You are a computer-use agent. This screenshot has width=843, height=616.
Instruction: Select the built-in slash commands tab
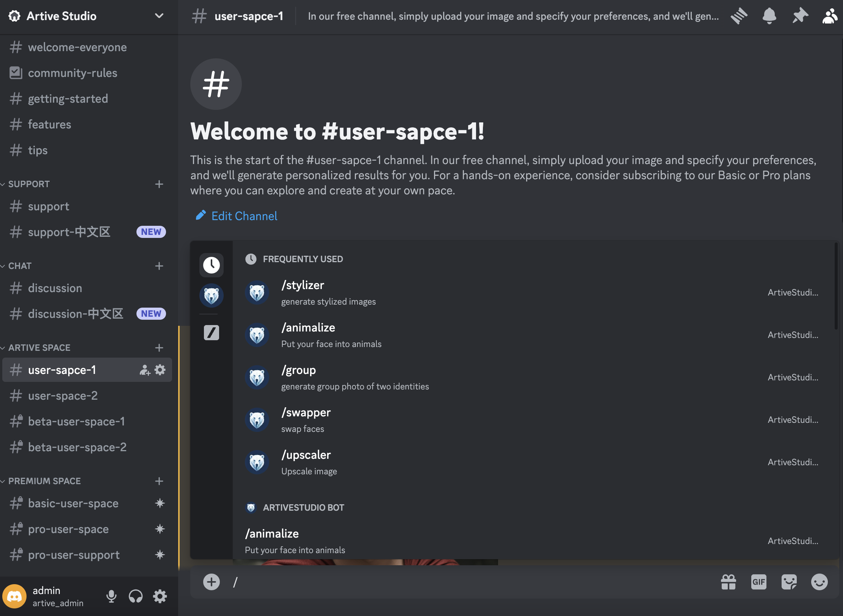212,333
